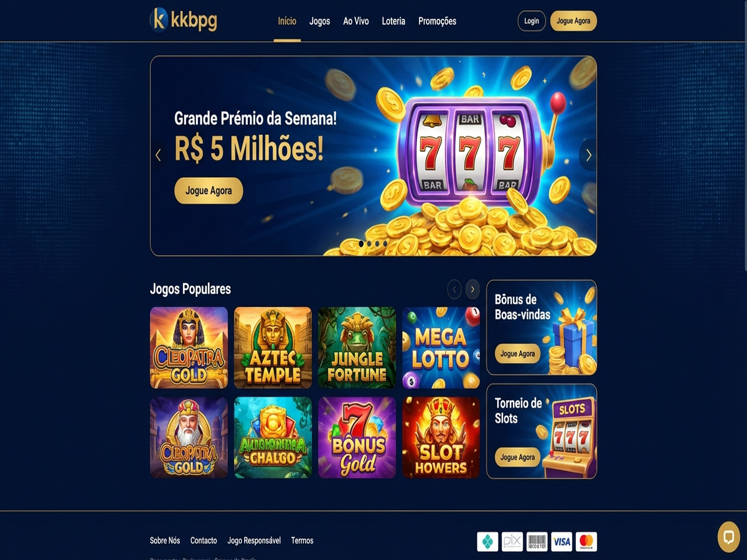Select the Visa payment icon

(561, 541)
